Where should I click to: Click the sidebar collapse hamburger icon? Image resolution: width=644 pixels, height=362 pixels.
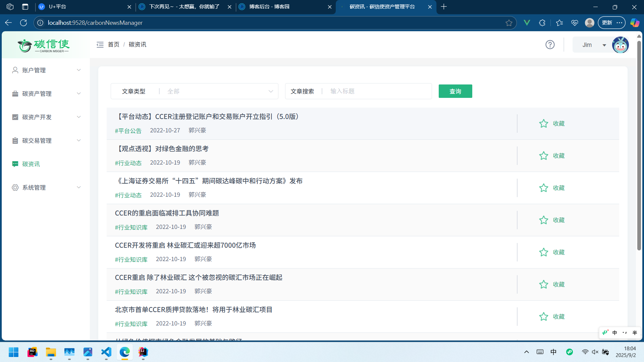pos(100,45)
